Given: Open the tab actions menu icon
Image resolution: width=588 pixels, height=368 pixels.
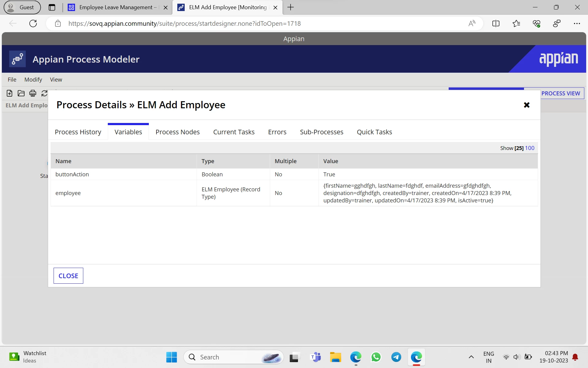Looking at the screenshot, I should tap(52, 7).
